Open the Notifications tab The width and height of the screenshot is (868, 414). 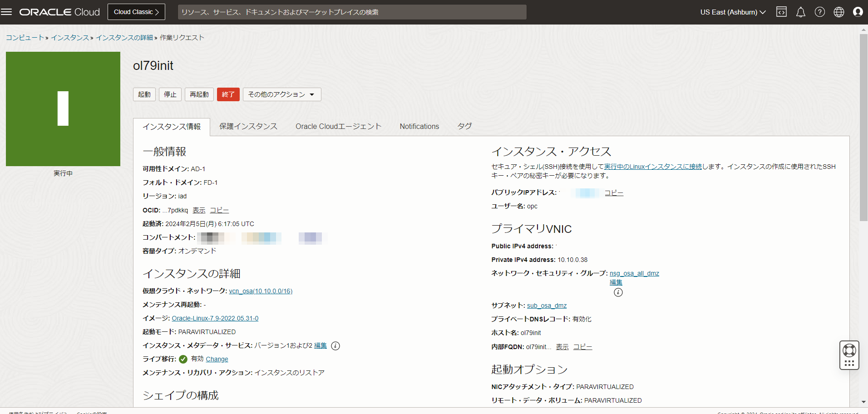(419, 127)
